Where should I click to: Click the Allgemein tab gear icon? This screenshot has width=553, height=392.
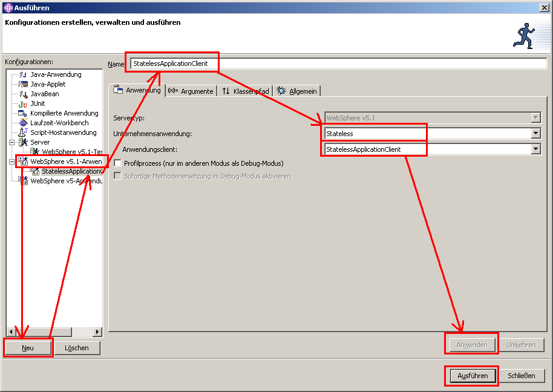click(x=281, y=91)
